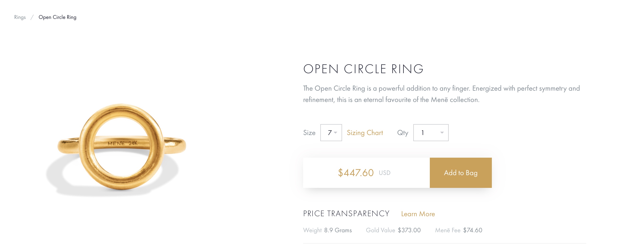This screenshot has width=644, height=245.
Task: Click the PRICE TRANSPARENCY heading
Action: coord(346,214)
